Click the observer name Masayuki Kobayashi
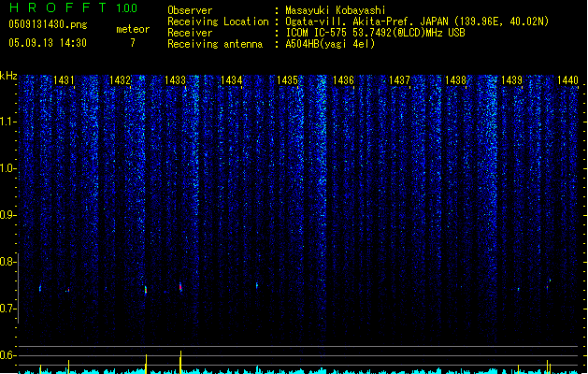588x374 pixels. click(336, 10)
